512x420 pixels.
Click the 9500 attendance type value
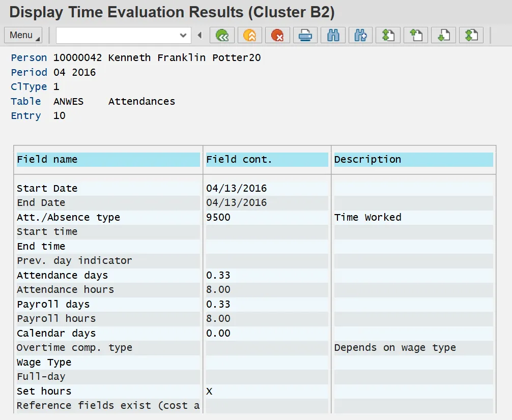pyautogui.click(x=218, y=217)
